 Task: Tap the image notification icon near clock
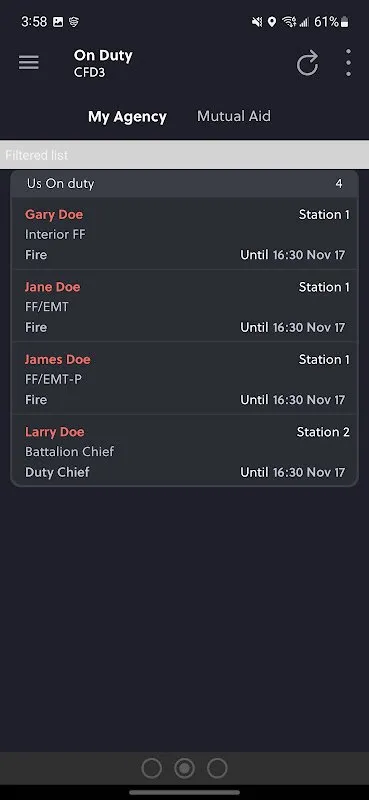point(58,22)
